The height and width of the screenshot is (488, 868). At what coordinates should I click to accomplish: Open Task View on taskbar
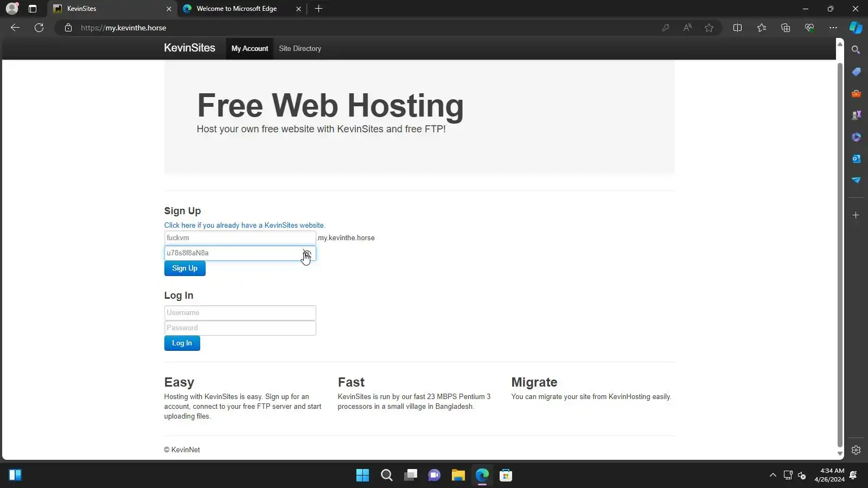coord(410,476)
